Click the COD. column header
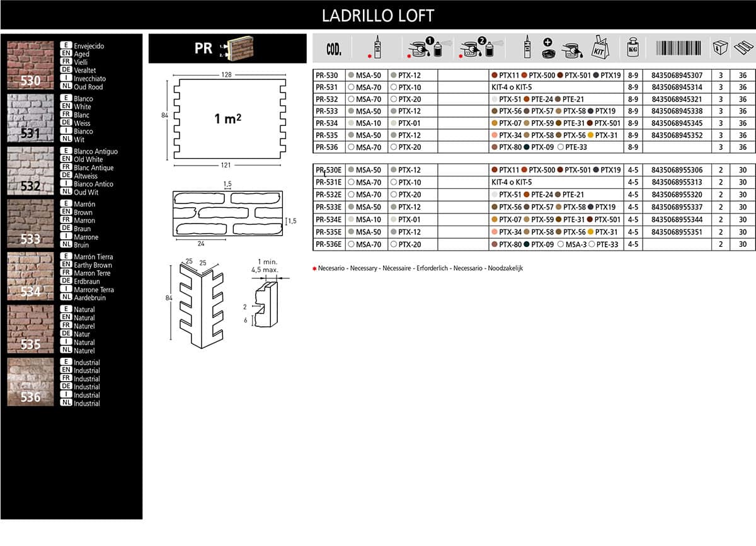The image size is (756, 546). point(334,49)
